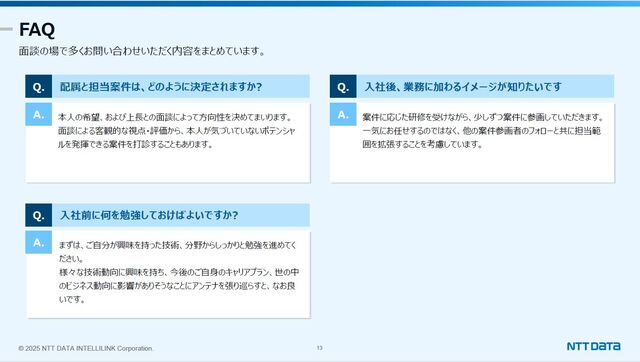Click the page number 13 in footer
This screenshot has height=362, width=640.
coord(319,348)
